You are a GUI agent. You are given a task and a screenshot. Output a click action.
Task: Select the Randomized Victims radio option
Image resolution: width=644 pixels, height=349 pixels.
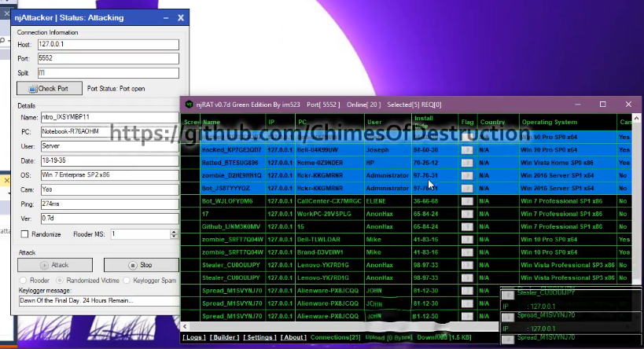click(x=60, y=281)
